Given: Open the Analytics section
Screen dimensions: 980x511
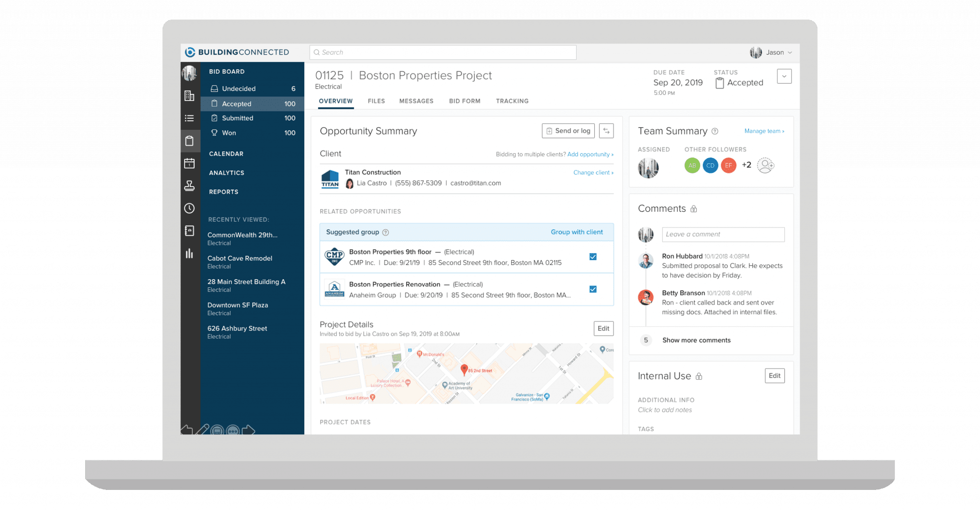Looking at the screenshot, I should click(x=226, y=173).
